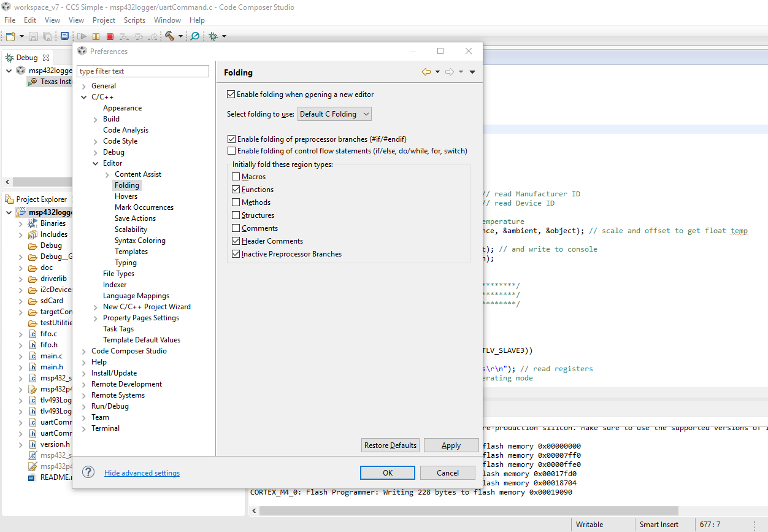Open the Default C Folding dropdown

click(x=334, y=114)
